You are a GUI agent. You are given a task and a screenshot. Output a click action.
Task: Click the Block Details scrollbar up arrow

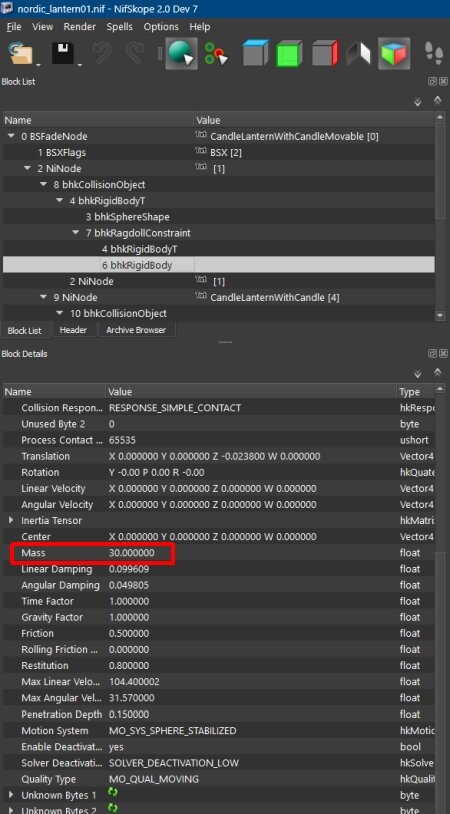440,389
